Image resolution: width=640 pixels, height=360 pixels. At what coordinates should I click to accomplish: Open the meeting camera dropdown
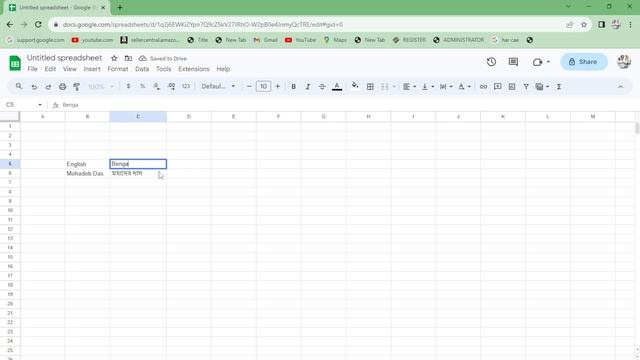click(549, 62)
